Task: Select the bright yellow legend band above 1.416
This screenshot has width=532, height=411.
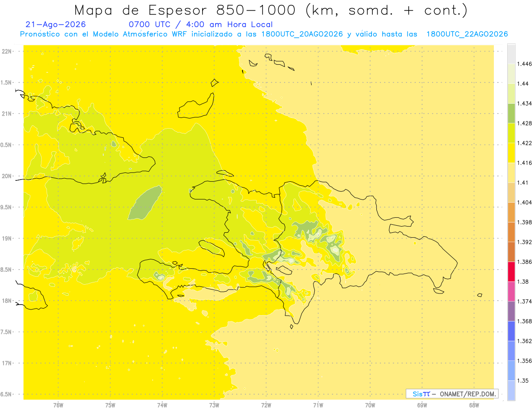Action: tap(511, 153)
